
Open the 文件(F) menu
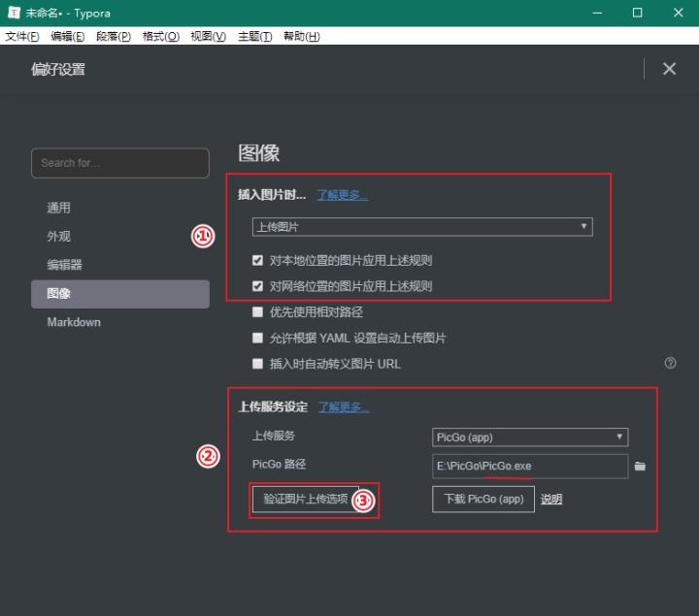click(x=22, y=37)
